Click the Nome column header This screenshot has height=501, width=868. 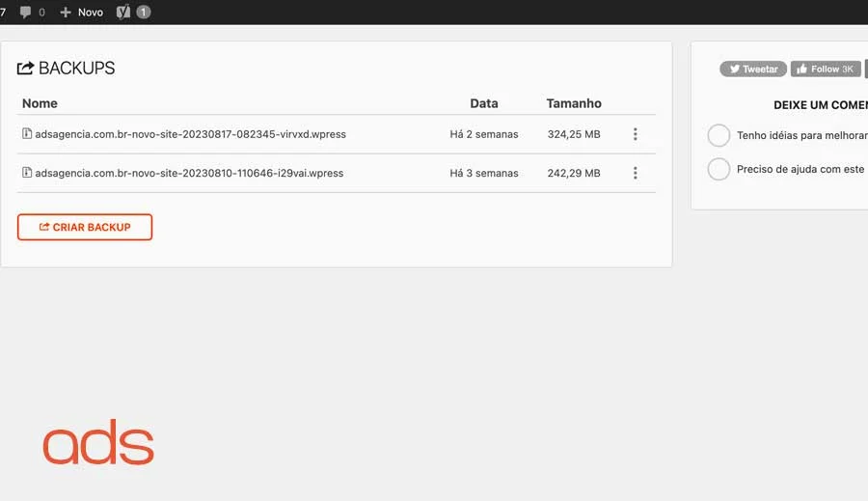click(x=40, y=103)
